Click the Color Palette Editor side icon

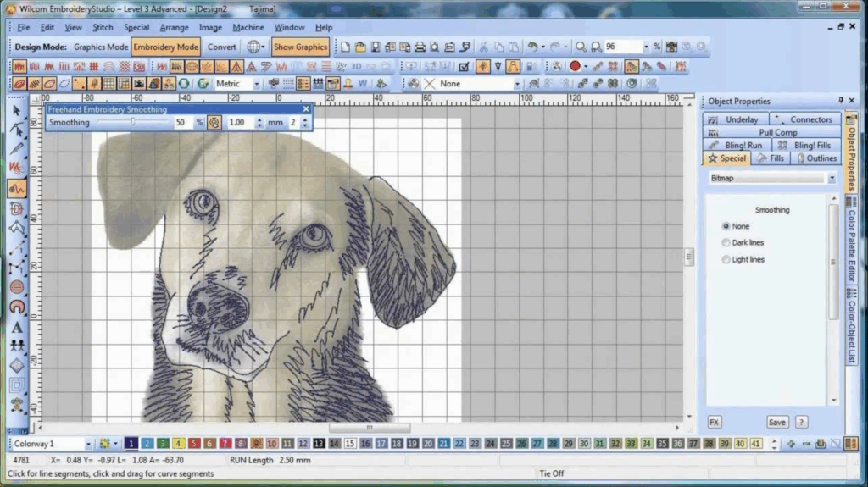pos(851,202)
